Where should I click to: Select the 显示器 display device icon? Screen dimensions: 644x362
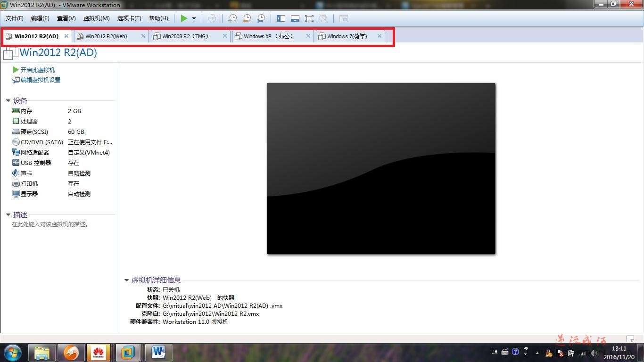tap(16, 194)
